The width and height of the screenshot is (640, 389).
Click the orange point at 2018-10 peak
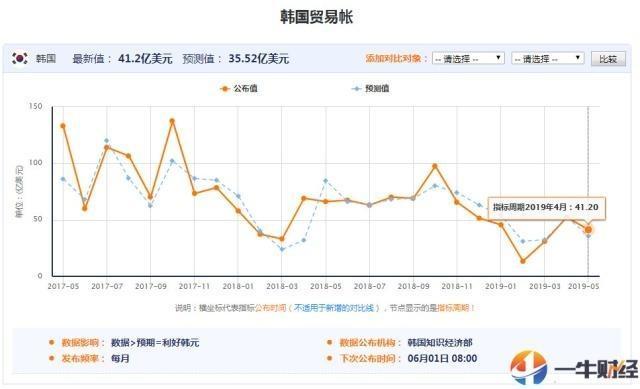pyautogui.click(x=435, y=166)
